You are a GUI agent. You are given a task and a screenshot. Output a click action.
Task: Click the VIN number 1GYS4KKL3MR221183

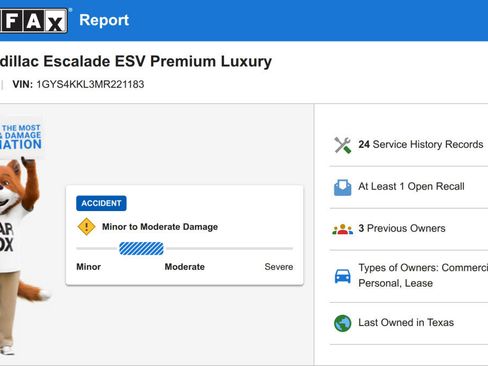[x=90, y=84]
